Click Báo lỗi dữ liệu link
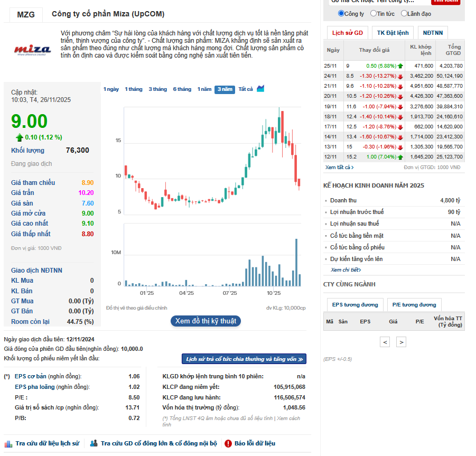 tap(255, 443)
